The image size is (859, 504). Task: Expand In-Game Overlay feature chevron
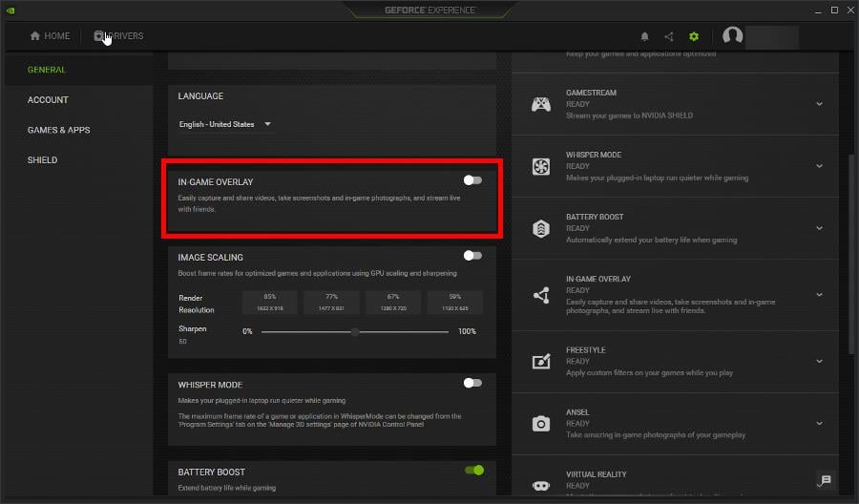tap(819, 295)
